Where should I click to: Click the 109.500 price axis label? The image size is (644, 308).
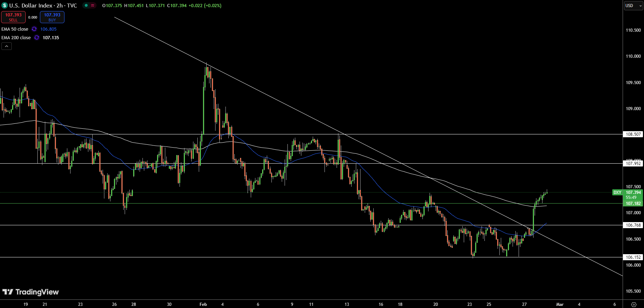point(633,83)
